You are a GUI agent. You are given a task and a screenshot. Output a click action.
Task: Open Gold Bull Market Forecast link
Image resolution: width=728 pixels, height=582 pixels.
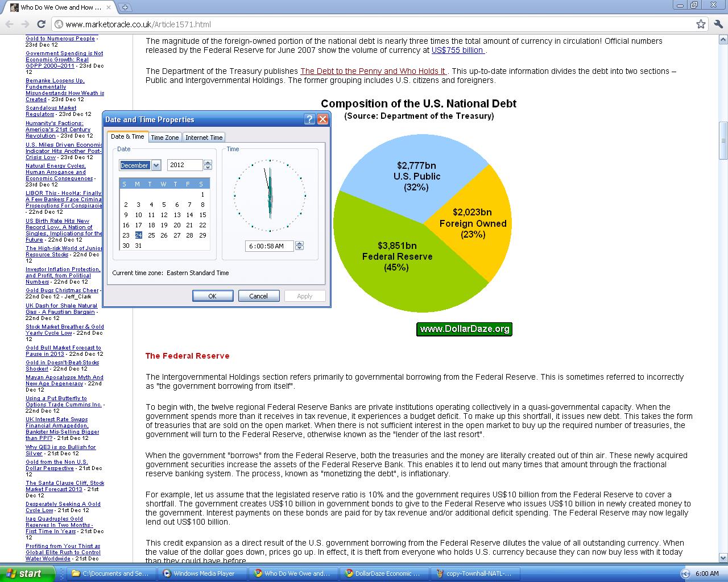(63, 351)
